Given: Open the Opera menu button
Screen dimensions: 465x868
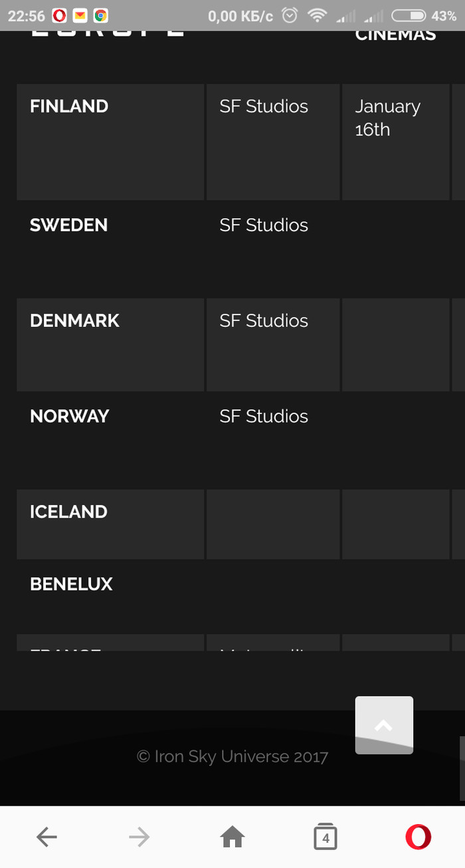Looking at the screenshot, I should [418, 837].
